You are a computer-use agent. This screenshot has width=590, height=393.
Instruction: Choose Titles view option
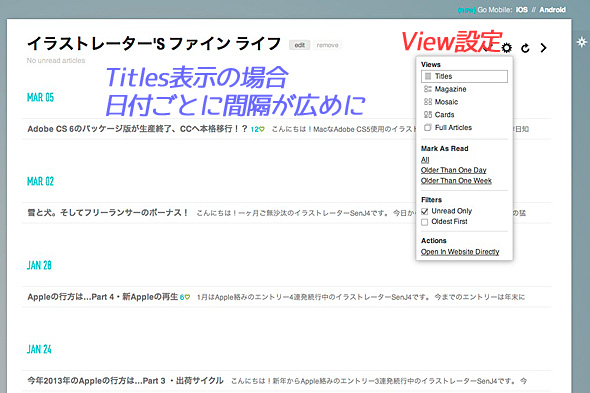click(464, 76)
